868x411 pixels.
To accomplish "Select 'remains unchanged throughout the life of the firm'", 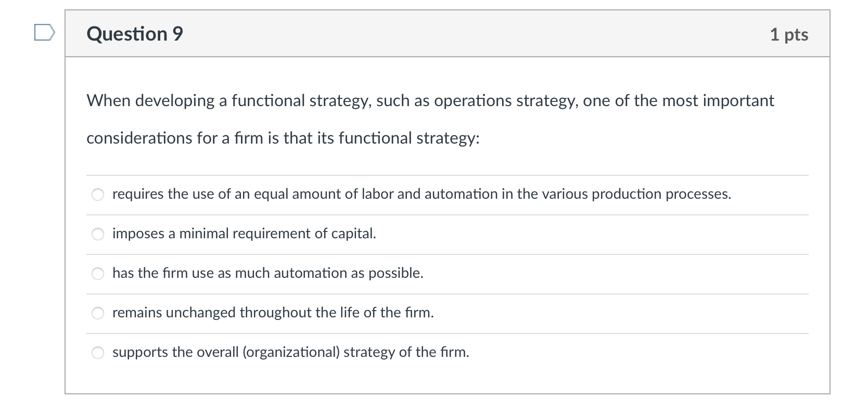I will 98,313.
